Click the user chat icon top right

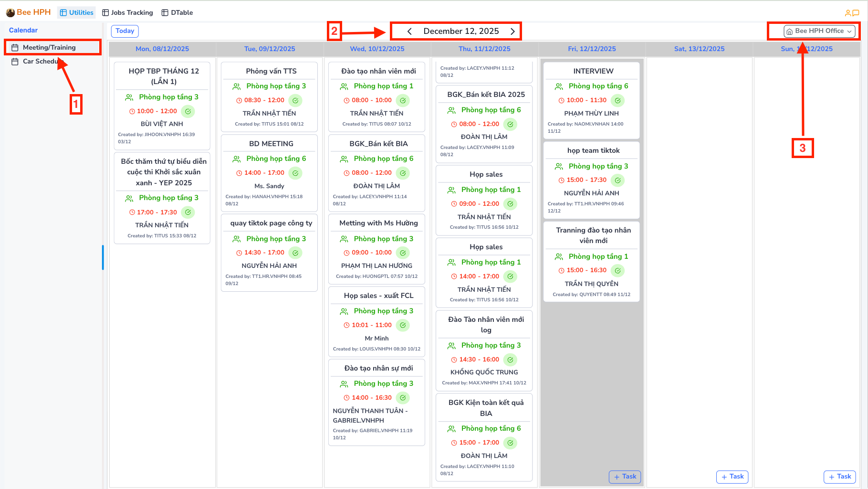pyautogui.click(x=852, y=13)
